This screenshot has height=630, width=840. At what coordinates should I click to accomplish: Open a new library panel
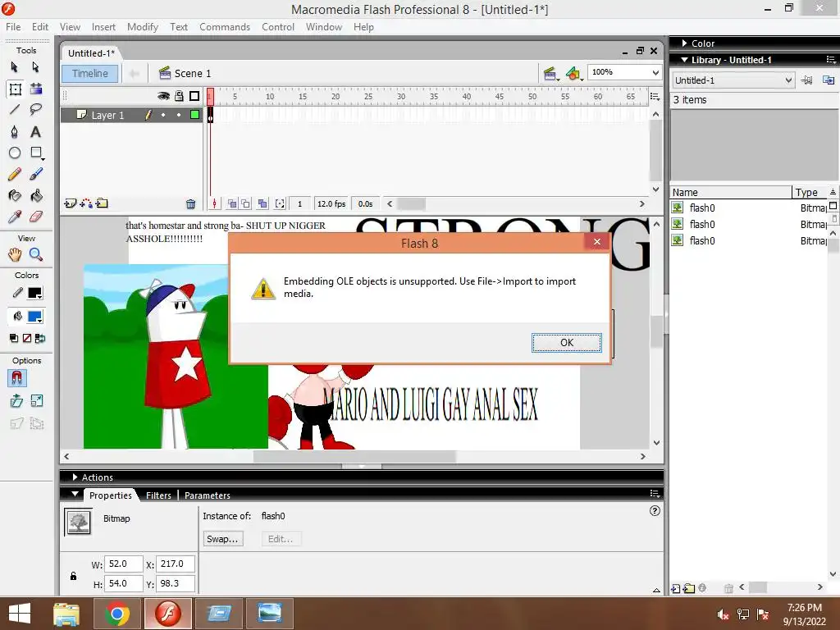[x=829, y=80]
